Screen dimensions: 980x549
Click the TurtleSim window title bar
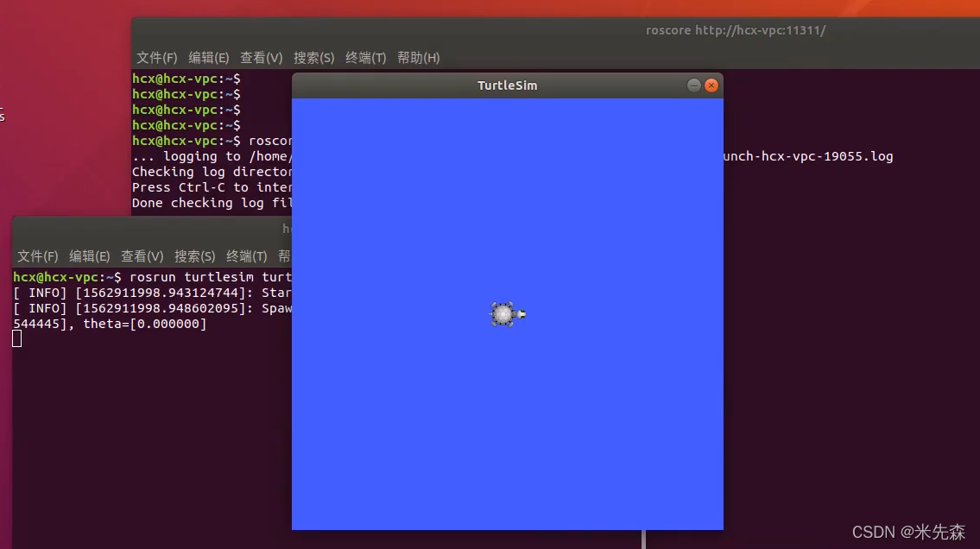coord(507,85)
